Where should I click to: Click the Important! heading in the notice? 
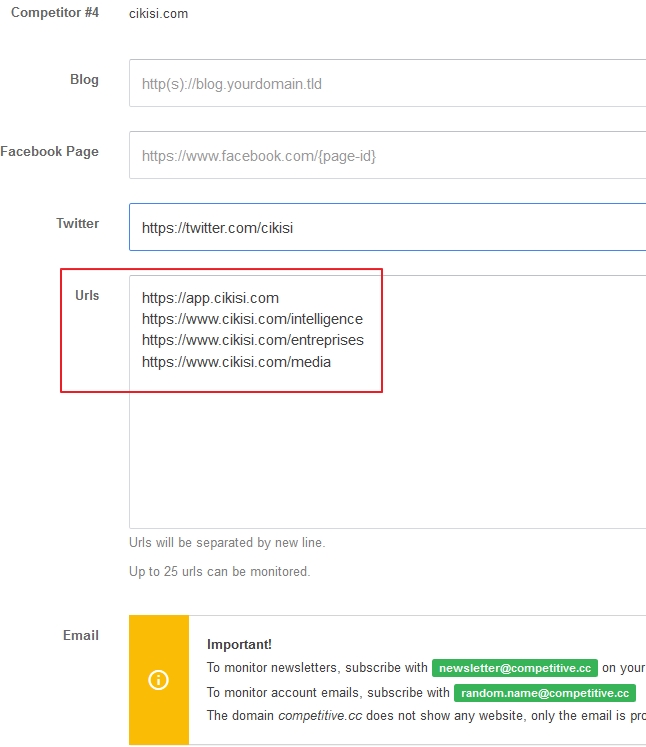[x=239, y=645]
